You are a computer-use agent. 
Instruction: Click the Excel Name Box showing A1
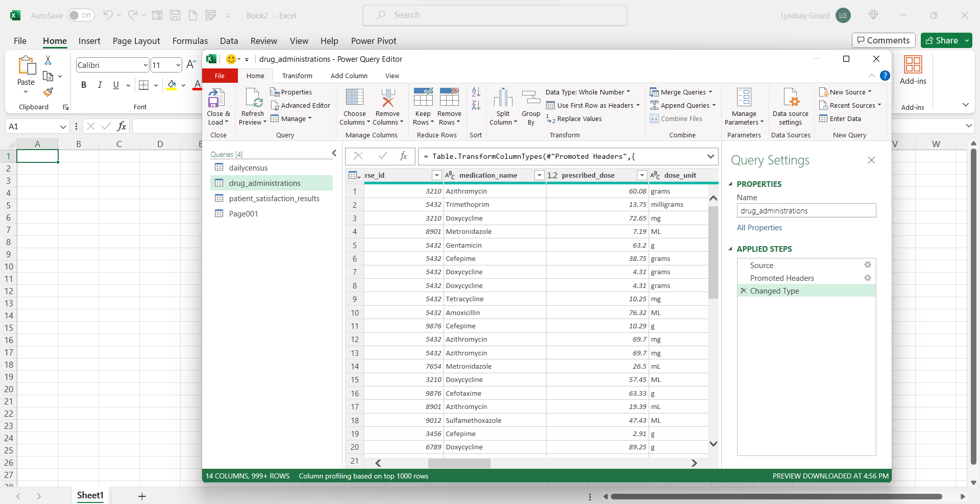(37, 126)
